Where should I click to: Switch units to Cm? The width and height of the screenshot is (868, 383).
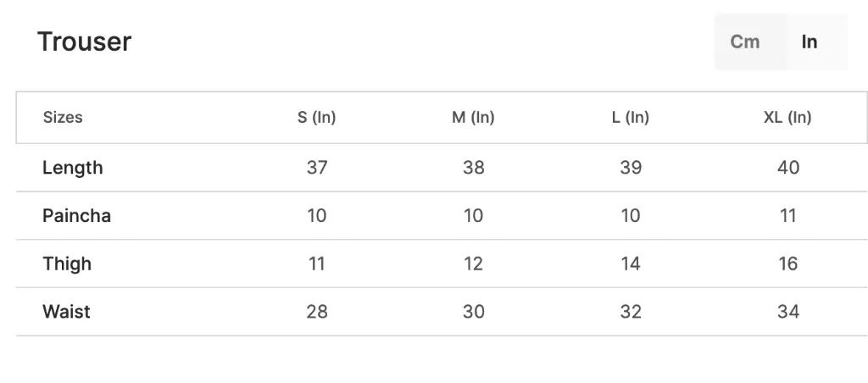[x=744, y=42]
